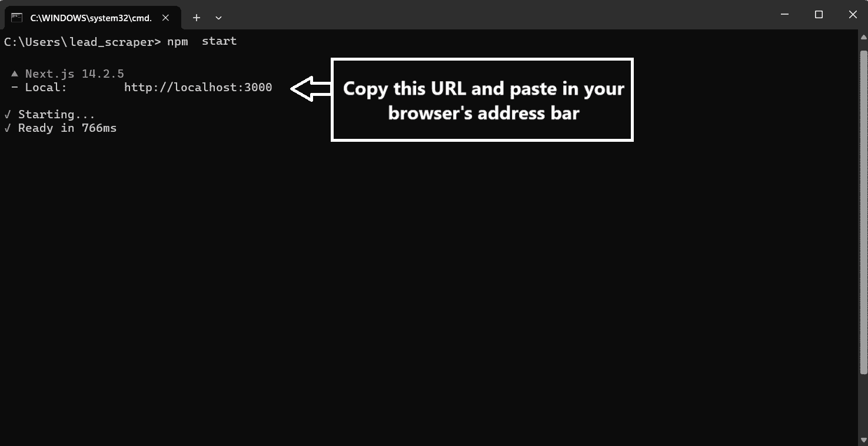Click the scrollbar up arrow
The height and width of the screenshot is (446, 868).
click(863, 36)
